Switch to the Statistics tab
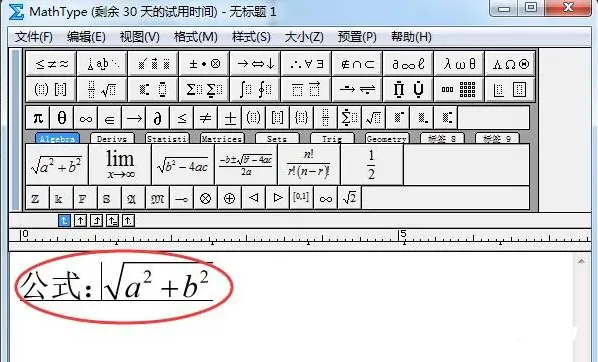Image resolution: width=598 pixels, height=362 pixels. pos(167,138)
